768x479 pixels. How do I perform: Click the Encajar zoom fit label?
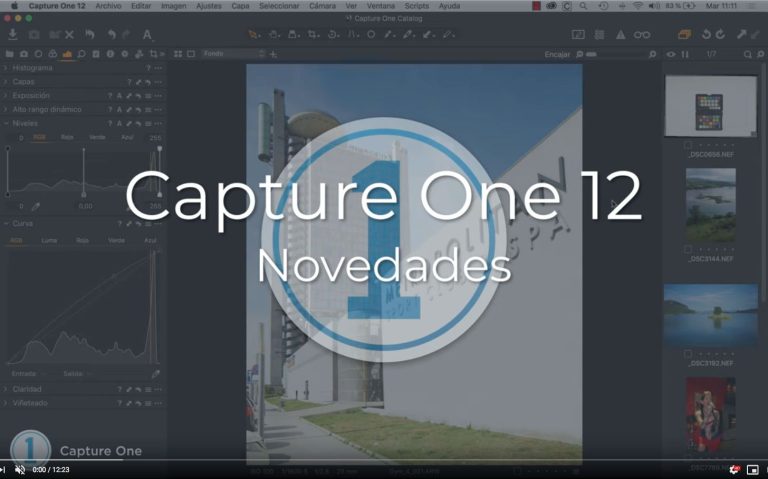click(557, 54)
